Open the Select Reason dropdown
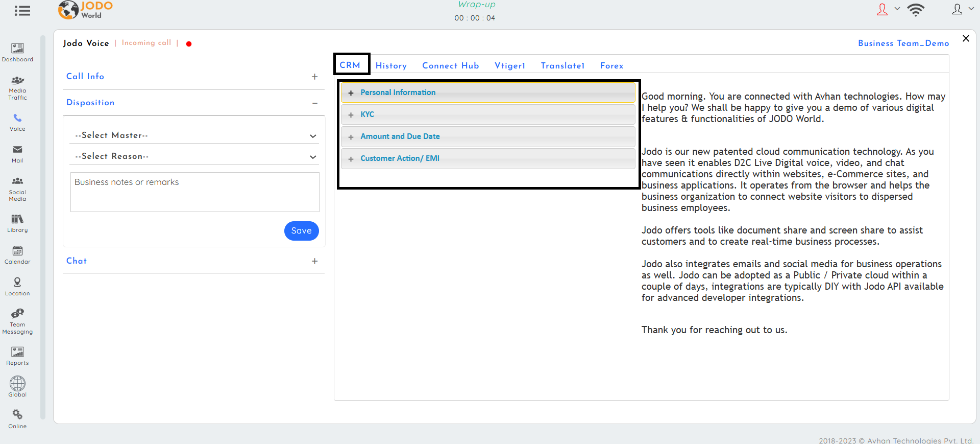The image size is (980, 444). tap(194, 156)
